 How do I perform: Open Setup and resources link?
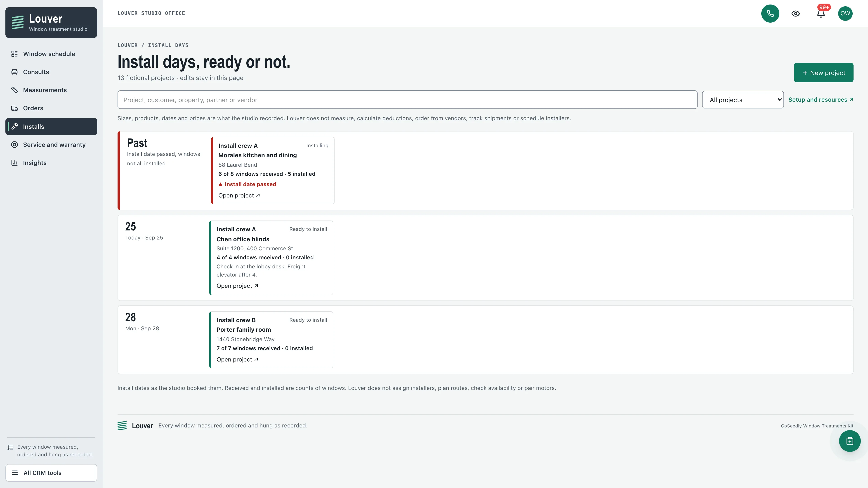(821, 100)
